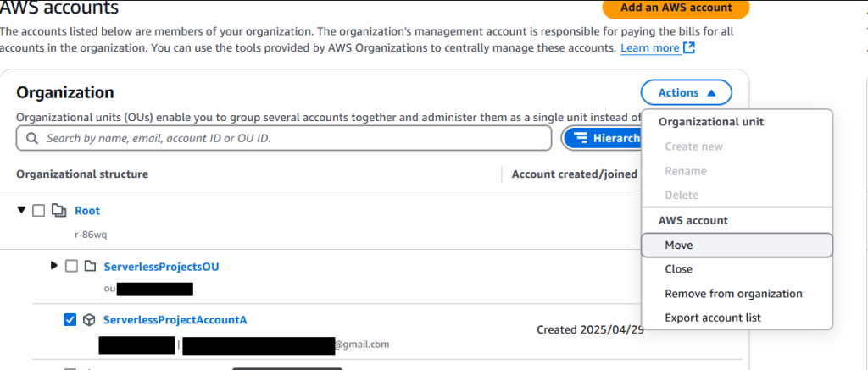The image size is (868, 370).
Task: Click the r-86wq root ID text
Action: pyautogui.click(x=90, y=235)
